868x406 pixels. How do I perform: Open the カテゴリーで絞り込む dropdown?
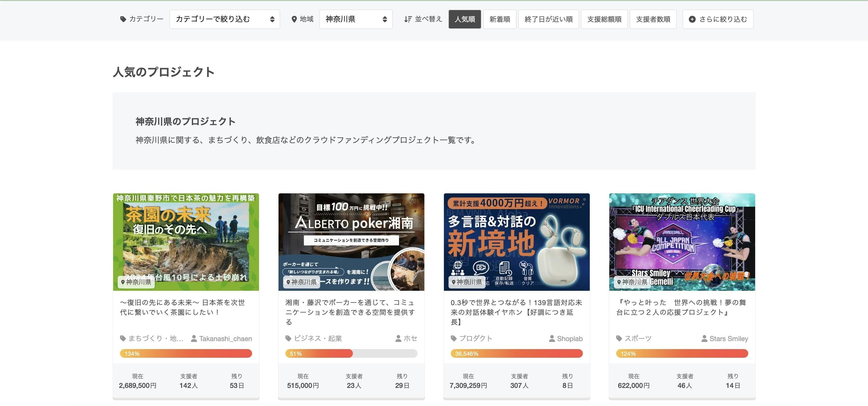pos(225,19)
